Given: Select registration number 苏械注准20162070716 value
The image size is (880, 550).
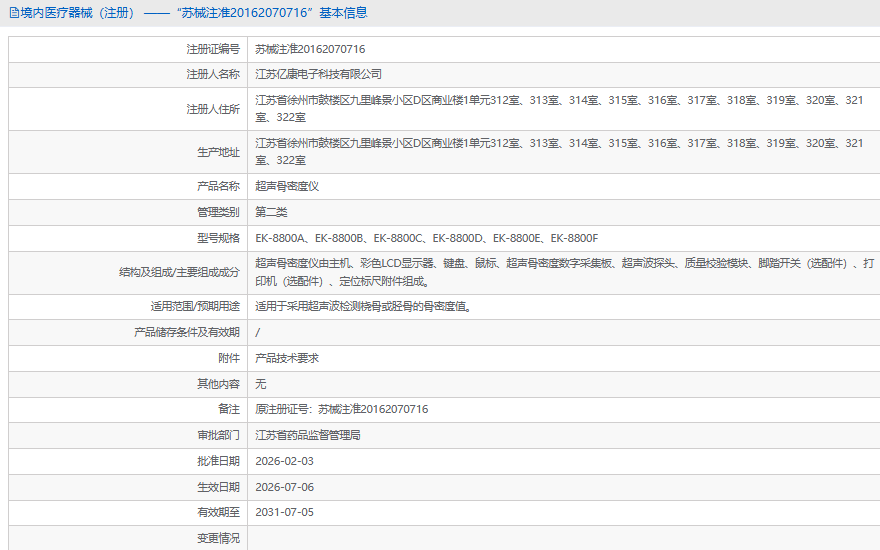Looking at the screenshot, I should pyautogui.click(x=310, y=49).
